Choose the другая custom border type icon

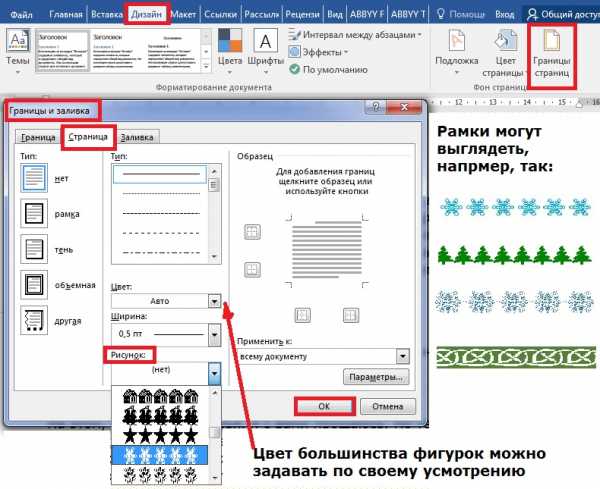point(33,320)
